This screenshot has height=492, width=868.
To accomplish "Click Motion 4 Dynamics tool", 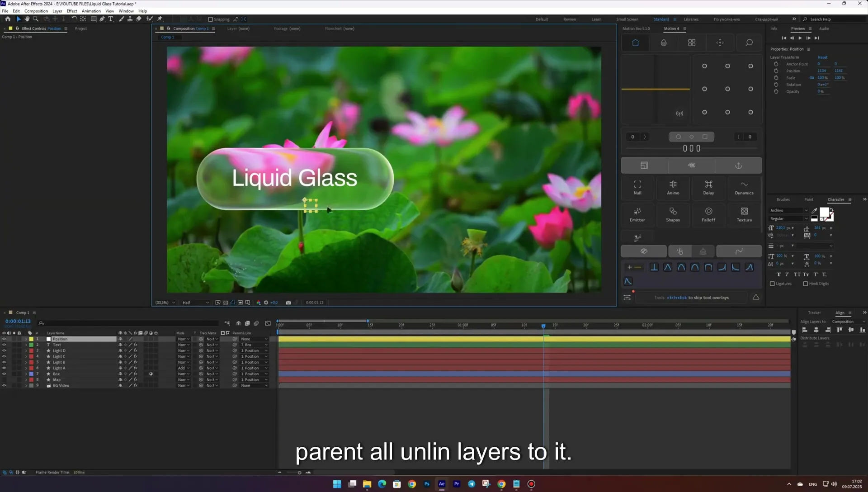I will coord(744,188).
